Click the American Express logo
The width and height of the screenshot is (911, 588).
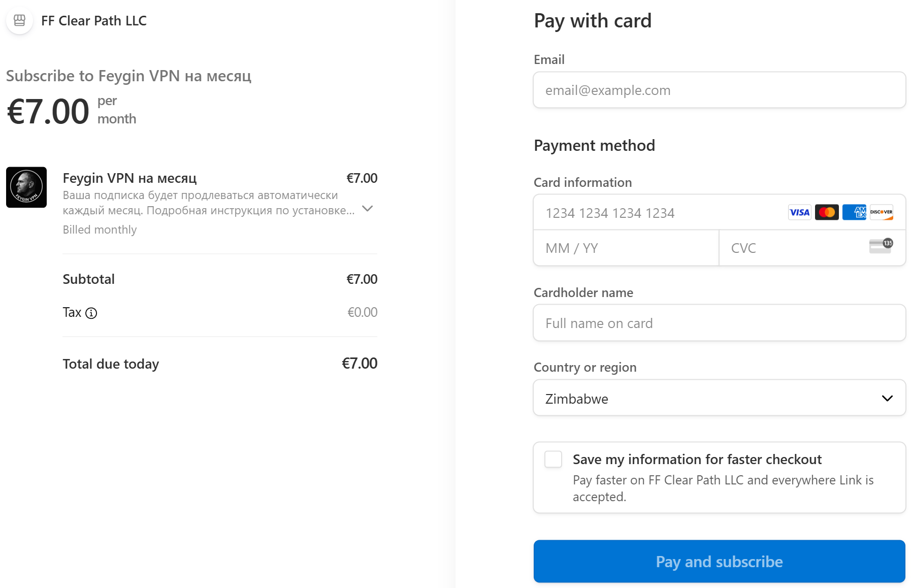coord(854,212)
